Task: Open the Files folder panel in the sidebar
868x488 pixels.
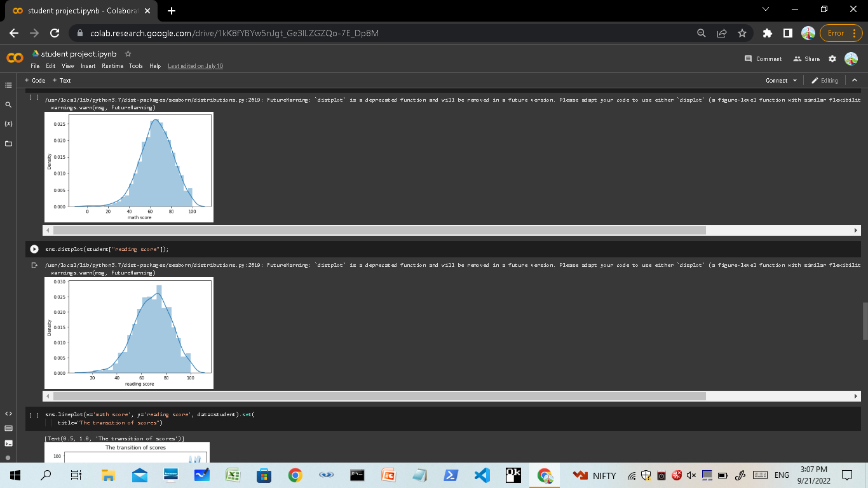Action: pos(8,144)
